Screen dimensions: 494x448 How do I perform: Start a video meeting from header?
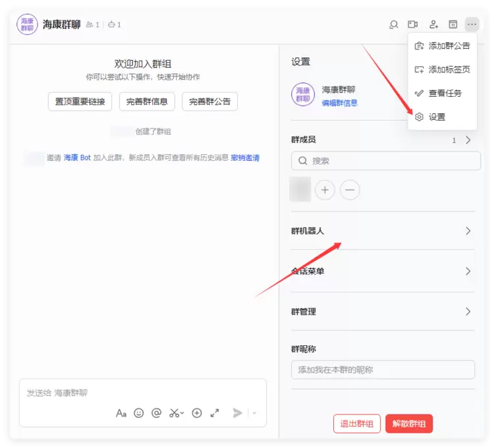(x=413, y=24)
